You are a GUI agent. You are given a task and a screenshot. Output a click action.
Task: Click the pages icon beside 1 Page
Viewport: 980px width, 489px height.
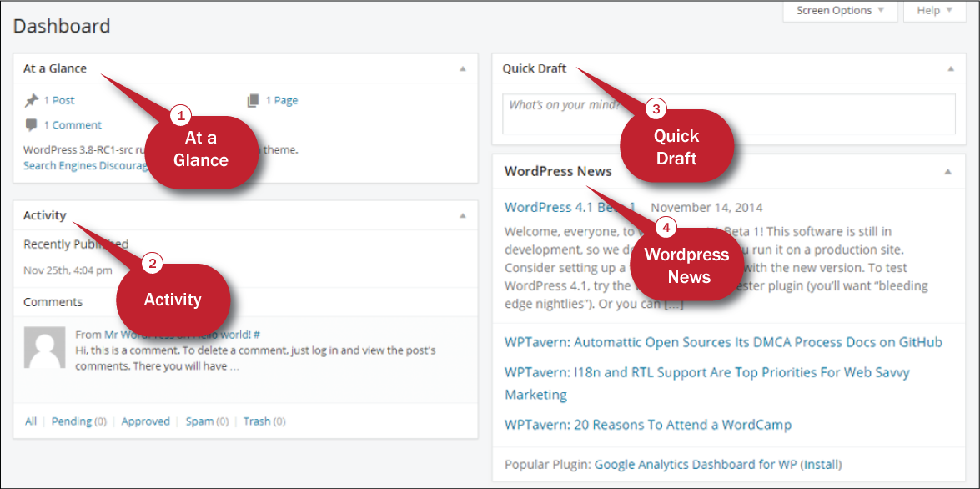coord(253,100)
